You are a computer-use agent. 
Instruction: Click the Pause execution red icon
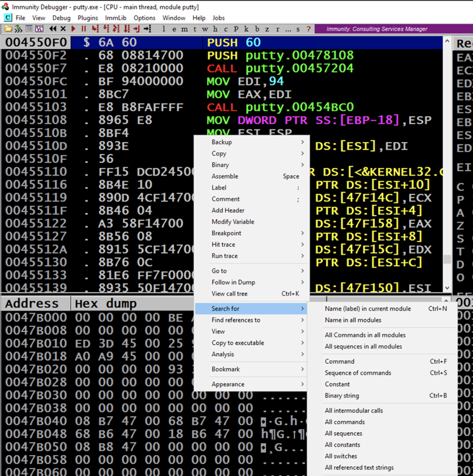point(84,29)
